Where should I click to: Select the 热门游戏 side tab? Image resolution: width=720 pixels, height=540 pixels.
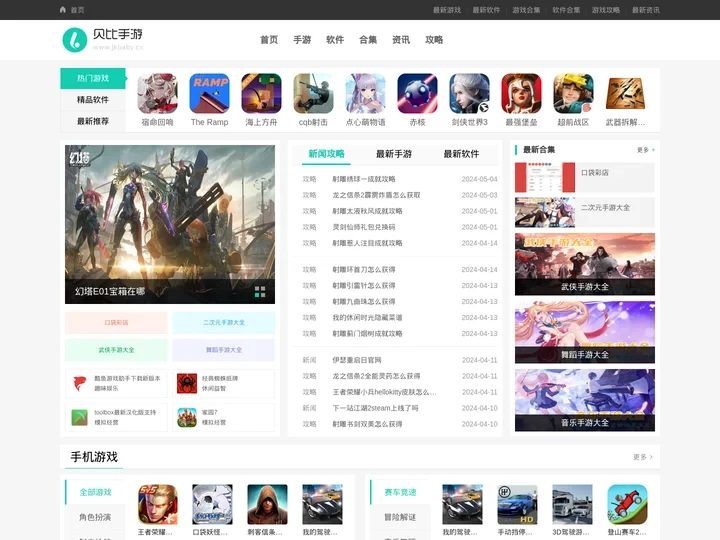point(93,78)
